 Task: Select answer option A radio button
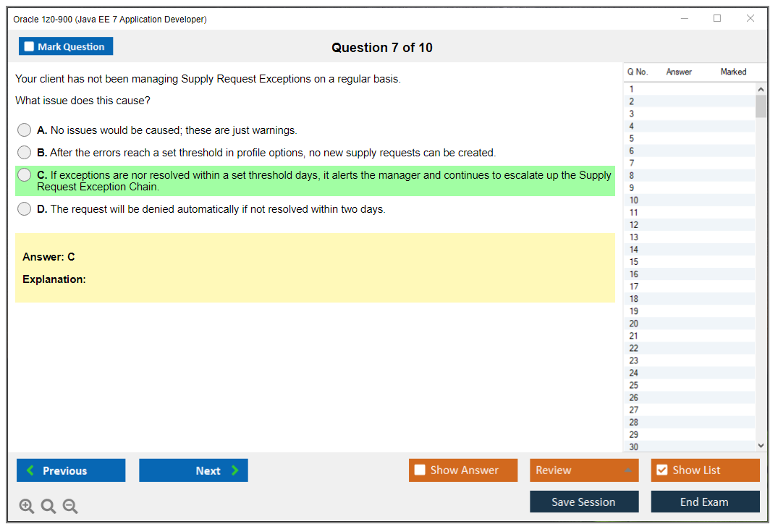[24, 130]
